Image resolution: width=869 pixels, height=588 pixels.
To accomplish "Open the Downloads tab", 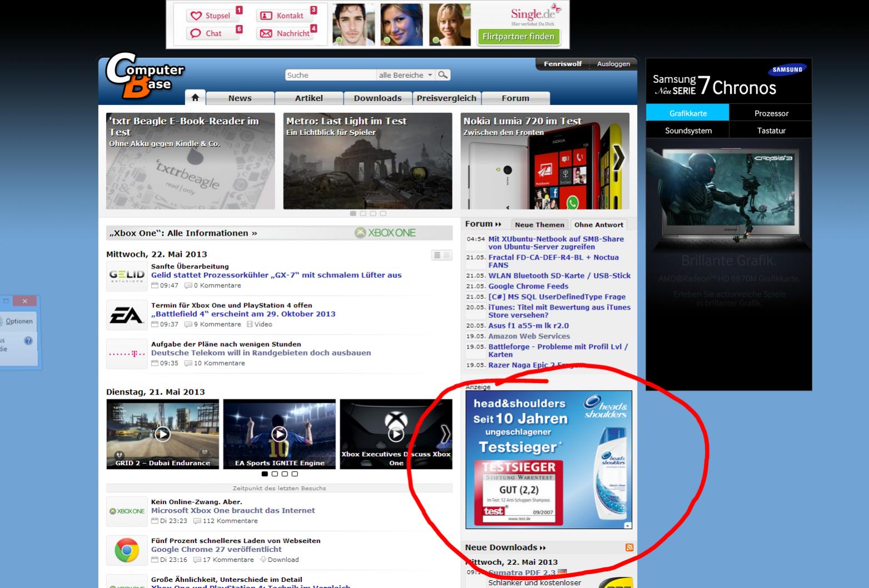I will [x=378, y=98].
